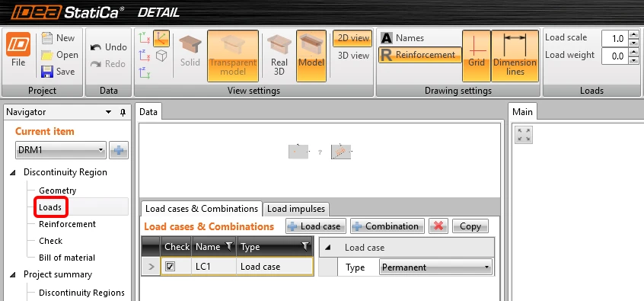644x301 pixels.
Task: Open the Load cases & Combinations tab
Action: 202,209
